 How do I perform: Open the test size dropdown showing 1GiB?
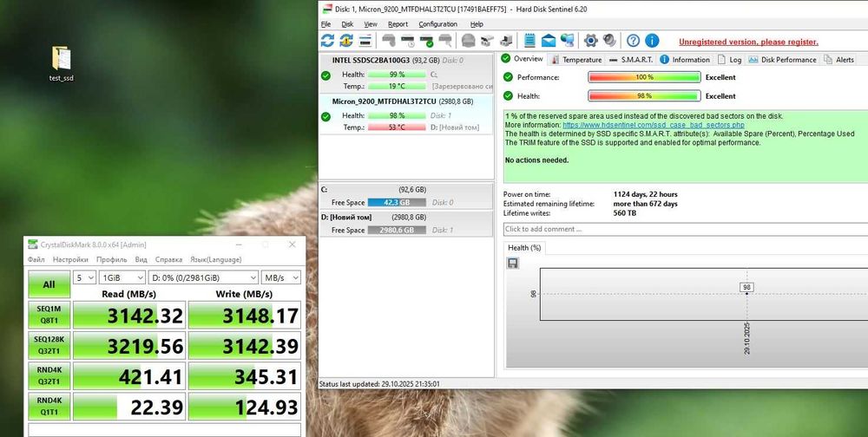point(122,277)
